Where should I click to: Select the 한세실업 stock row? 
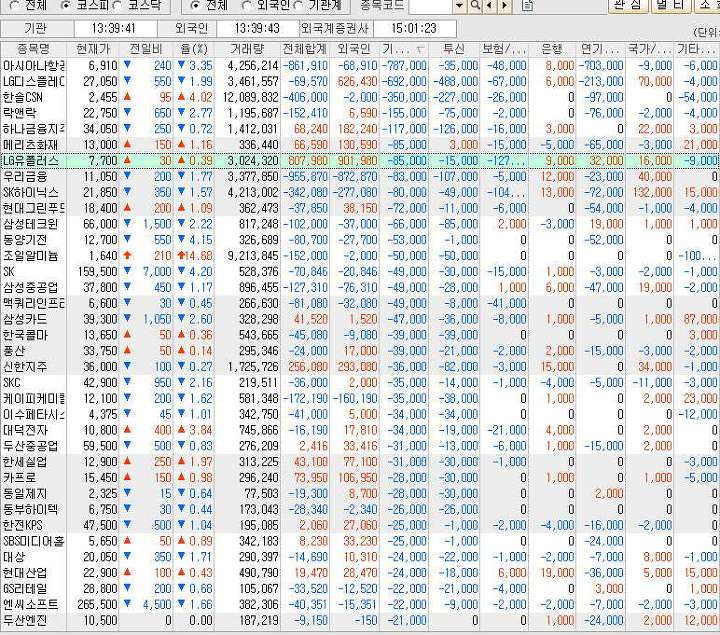click(360, 462)
